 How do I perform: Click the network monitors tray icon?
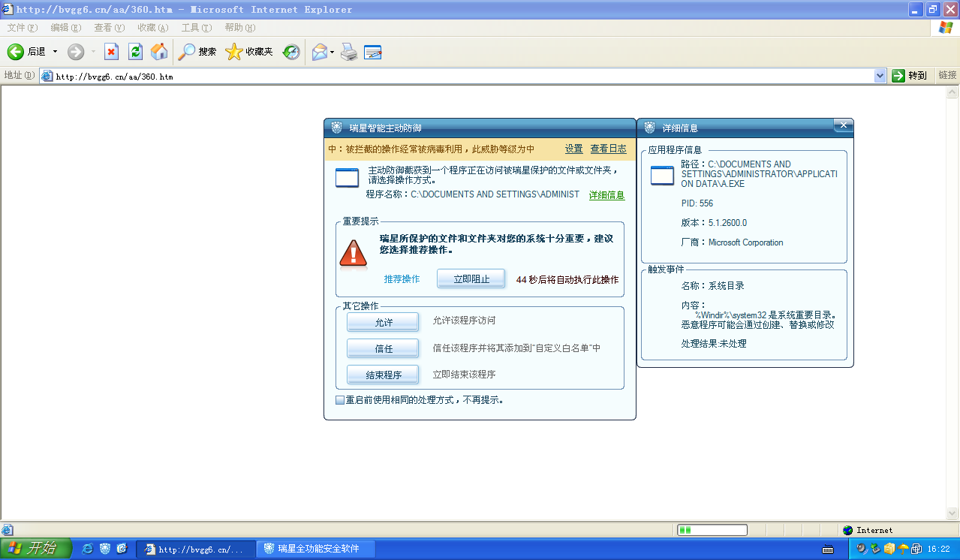point(916,549)
